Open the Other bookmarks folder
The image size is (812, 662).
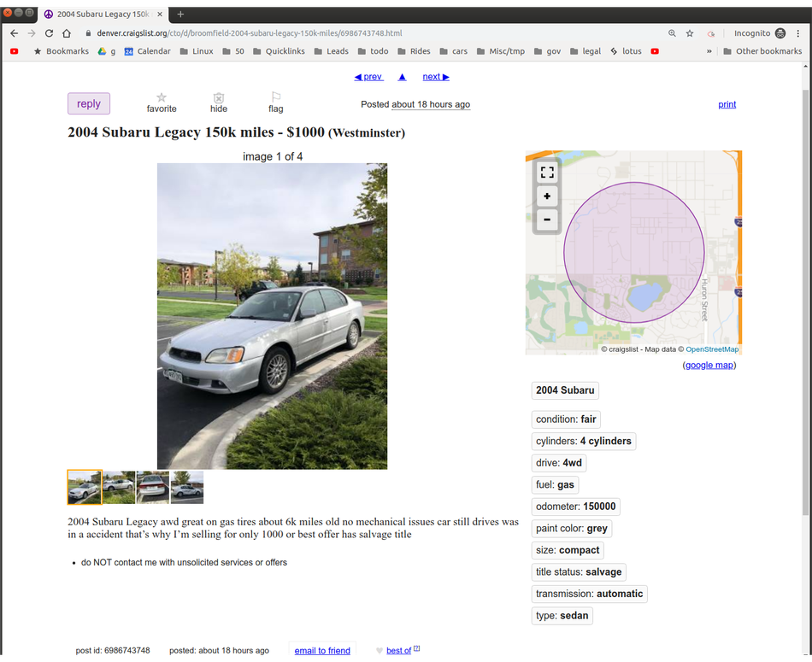tap(762, 51)
